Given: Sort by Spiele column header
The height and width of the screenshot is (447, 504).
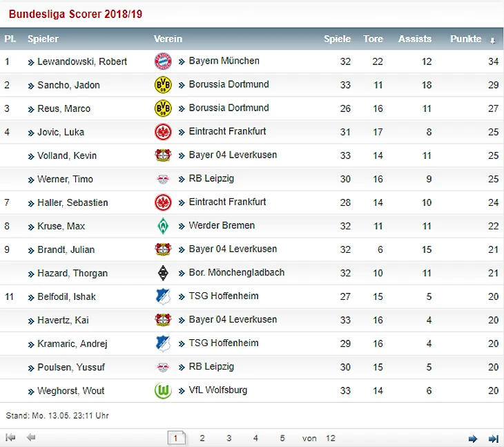Looking at the screenshot, I should coord(337,39).
